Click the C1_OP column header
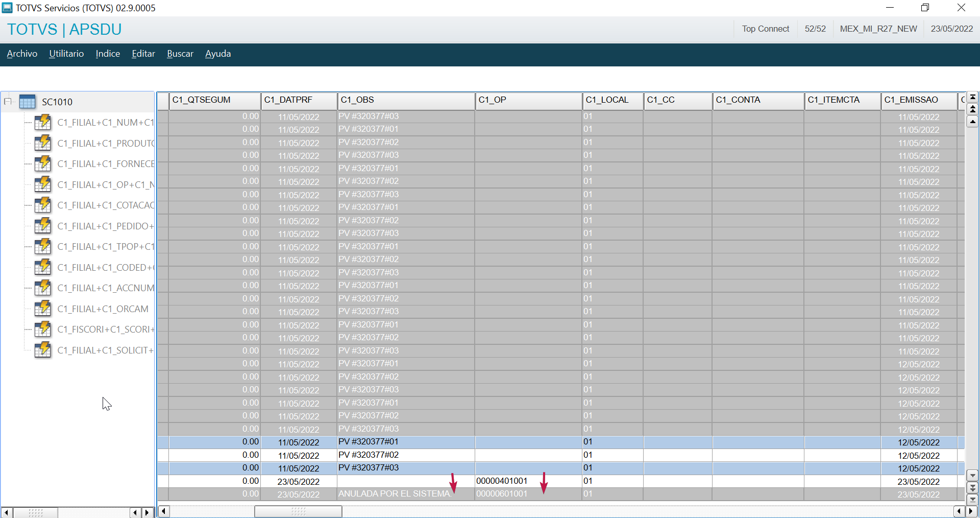The height and width of the screenshot is (518, 980). click(x=529, y=101)
